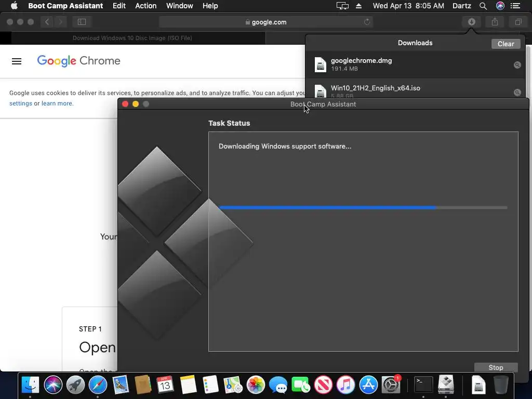Screen dimensions: 532x399
Task: Open the Action menu
Action: pos(146,6)
